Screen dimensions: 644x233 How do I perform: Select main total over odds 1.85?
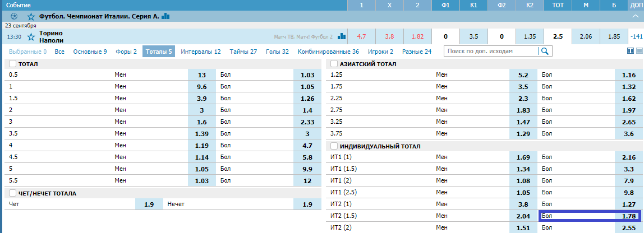(x=614, y=36)
